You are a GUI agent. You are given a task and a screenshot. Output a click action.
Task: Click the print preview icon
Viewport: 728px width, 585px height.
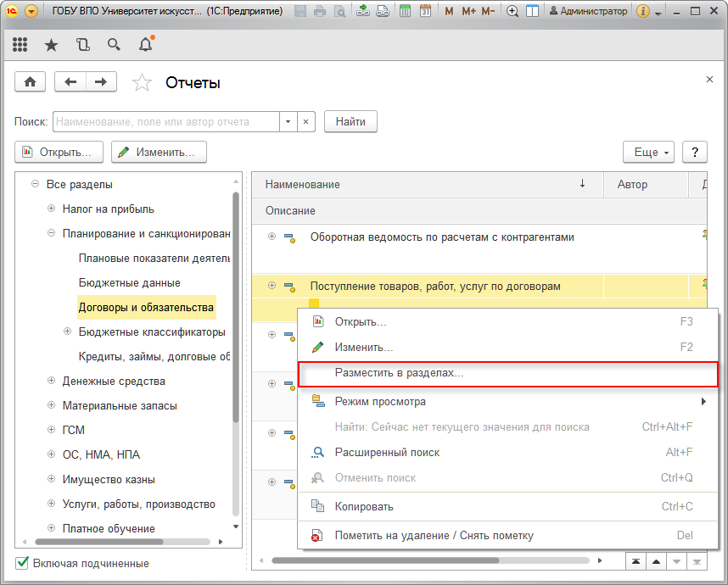point(340,11)
